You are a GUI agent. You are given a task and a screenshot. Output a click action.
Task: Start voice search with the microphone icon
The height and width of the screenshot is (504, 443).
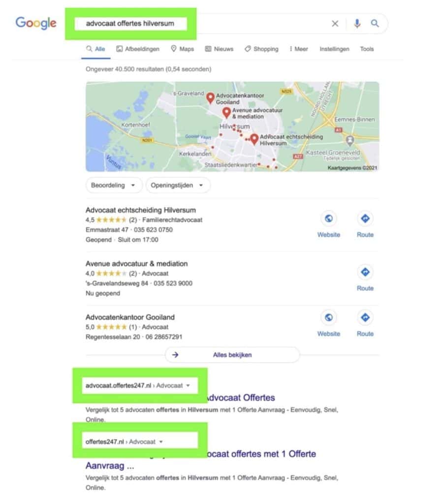point(357,24)
